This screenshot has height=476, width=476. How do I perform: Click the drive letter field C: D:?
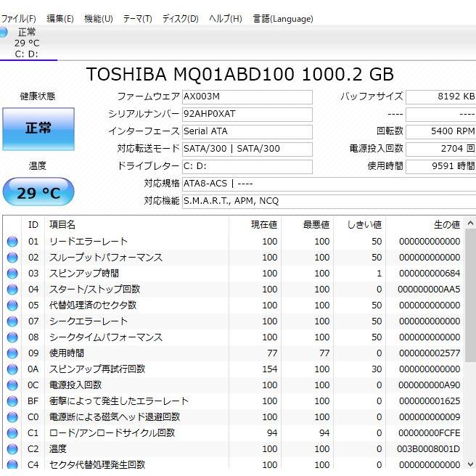247,166
